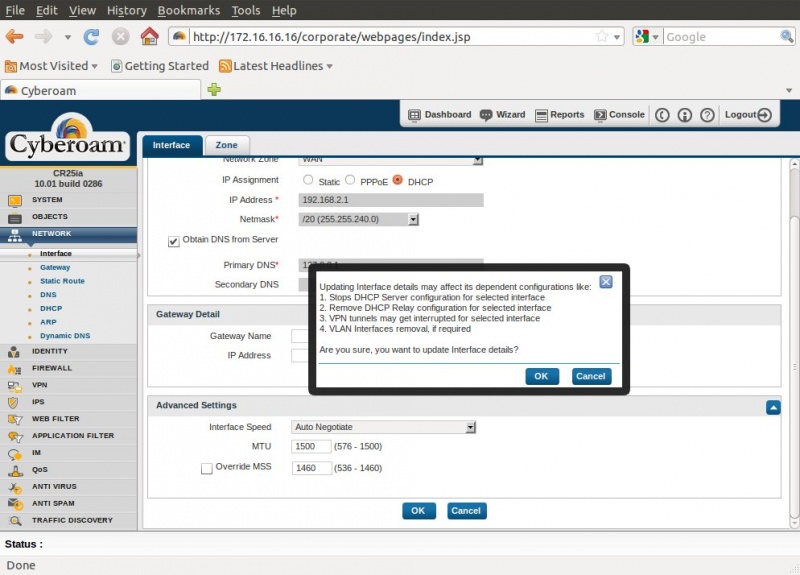Click the Override MSS value field

[311, 468]
